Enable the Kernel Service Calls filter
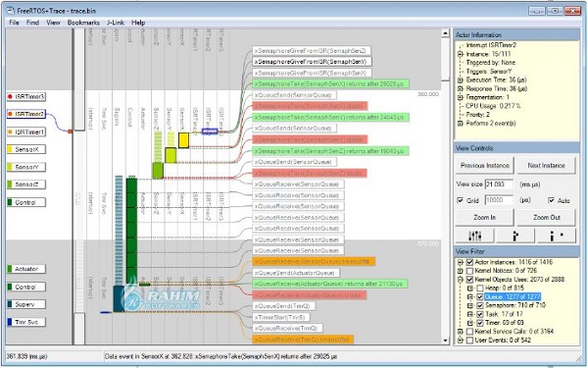 [469, 332]
